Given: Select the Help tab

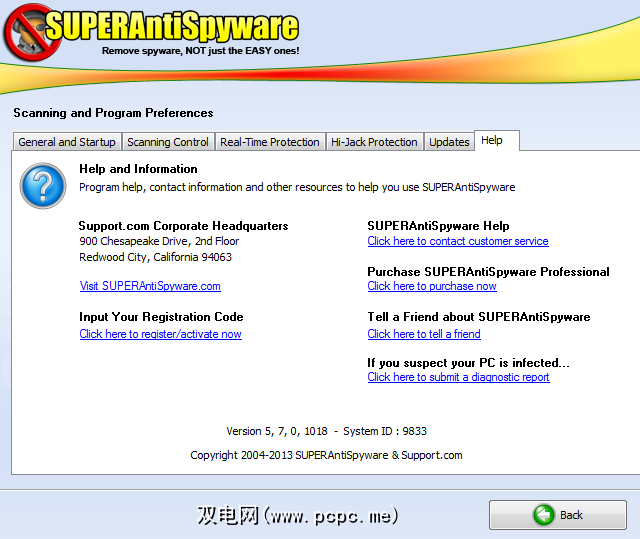Looking at the screenshot, I should (497, 140).
